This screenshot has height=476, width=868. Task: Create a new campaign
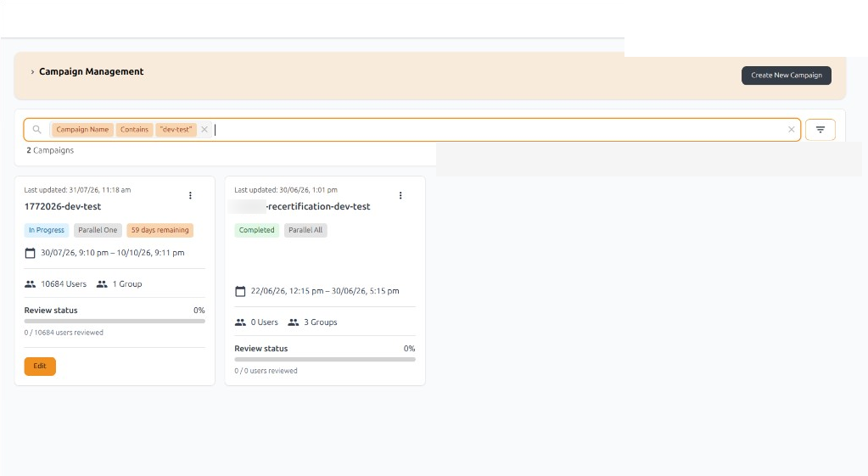coord(786,76)
